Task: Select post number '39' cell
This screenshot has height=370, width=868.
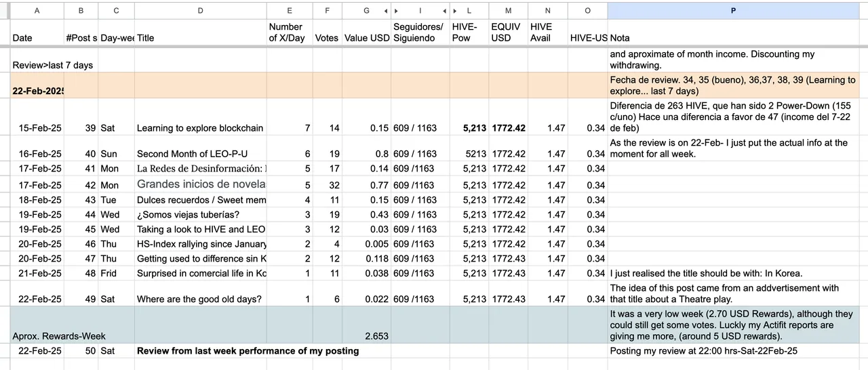Action: (81, 117)
